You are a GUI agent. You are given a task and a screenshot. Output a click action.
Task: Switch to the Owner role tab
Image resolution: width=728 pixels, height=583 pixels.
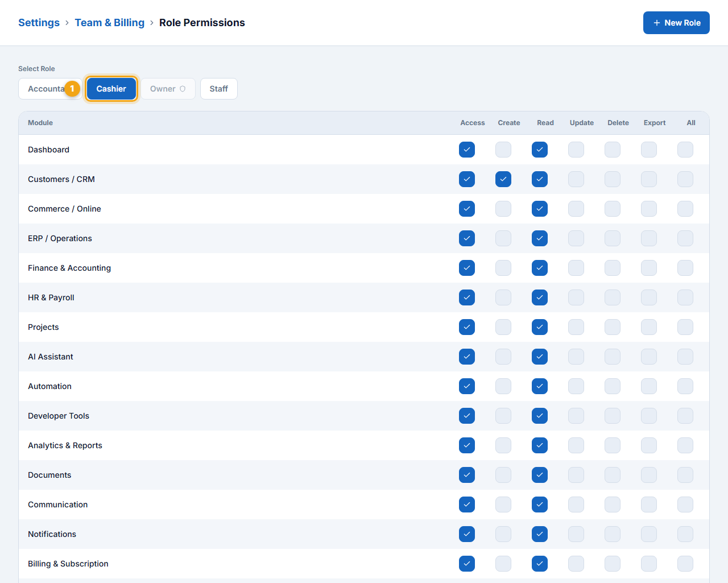(x=168, y=89)
